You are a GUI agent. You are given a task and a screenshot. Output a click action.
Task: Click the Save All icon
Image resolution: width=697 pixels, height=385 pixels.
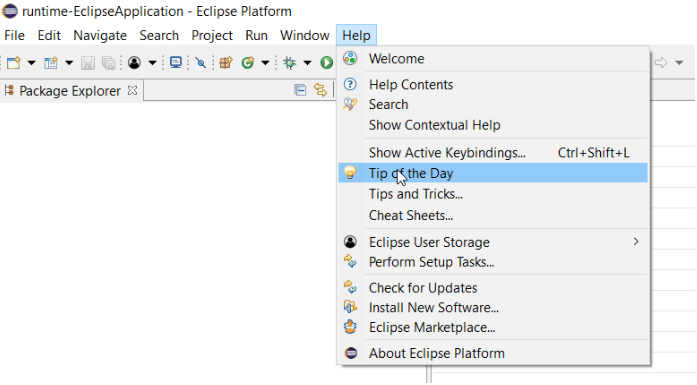click(x=109, y=63)
